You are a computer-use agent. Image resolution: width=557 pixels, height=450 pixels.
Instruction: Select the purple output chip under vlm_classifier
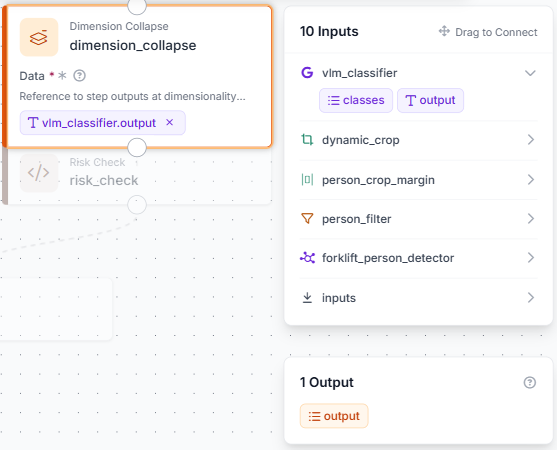(430, 101)
